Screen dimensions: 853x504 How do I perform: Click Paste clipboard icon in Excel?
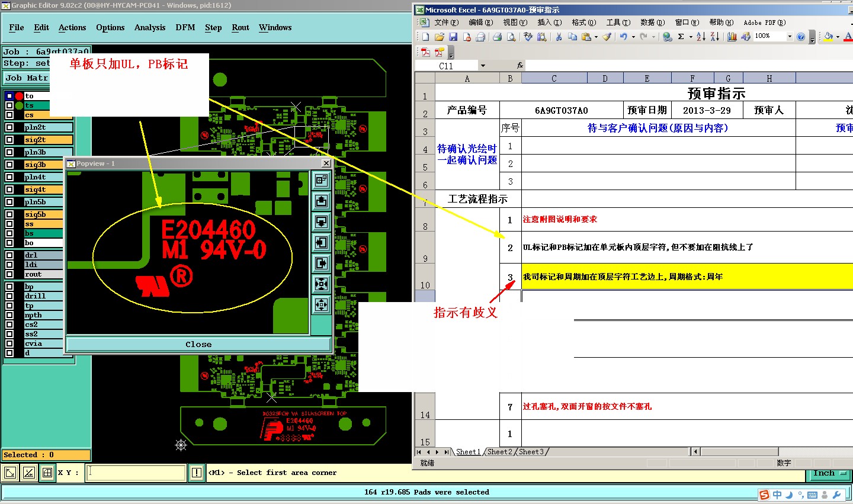[586, 37]
